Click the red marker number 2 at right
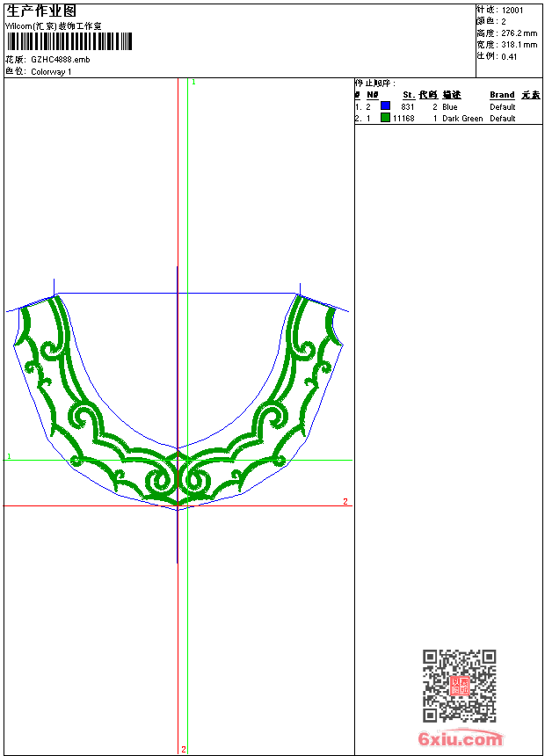Viewport: 545px width, 756px height. coord(345,501)
